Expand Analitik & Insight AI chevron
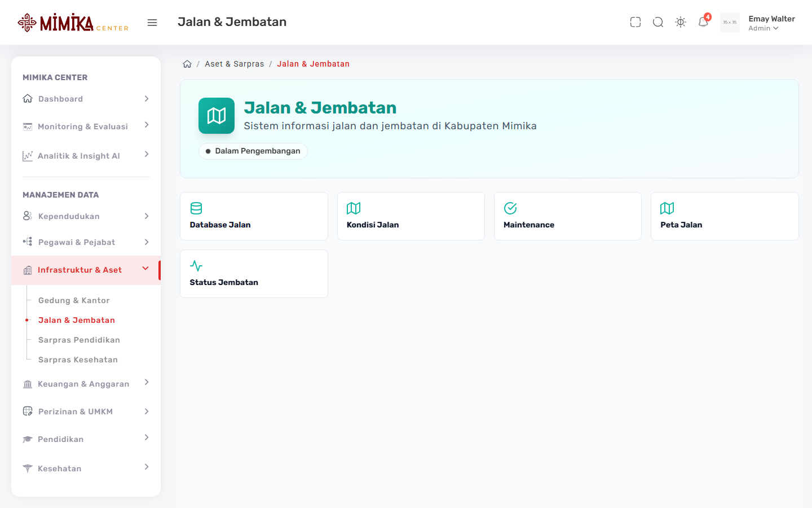 tap(147, 154)
